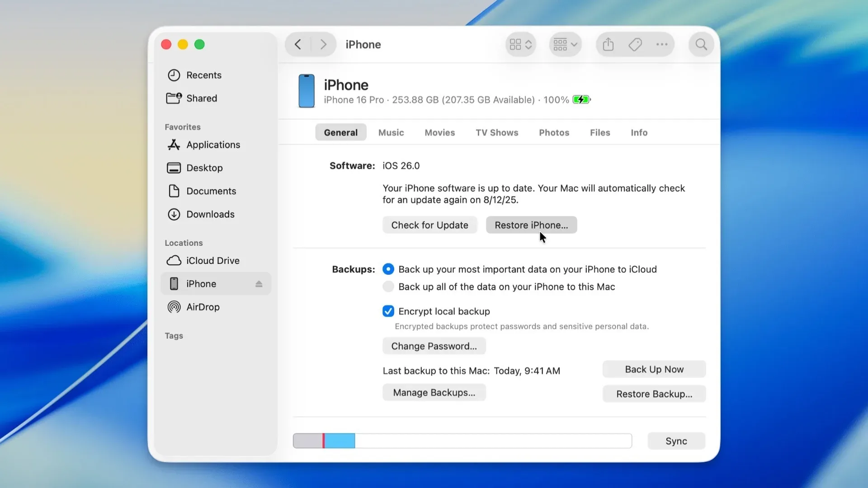Go forward with the right chevron button
868x488 pixels.
323,44
